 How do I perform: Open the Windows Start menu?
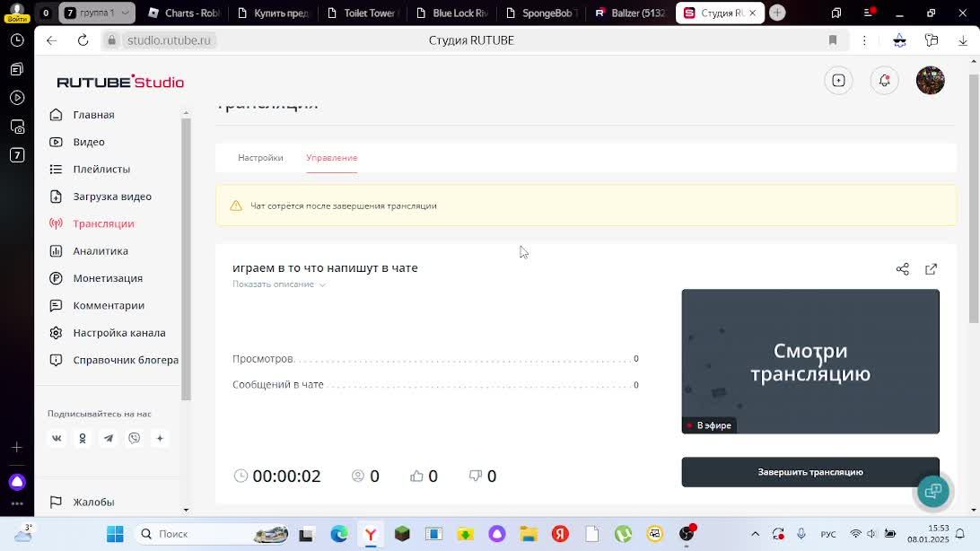point(115,534)
